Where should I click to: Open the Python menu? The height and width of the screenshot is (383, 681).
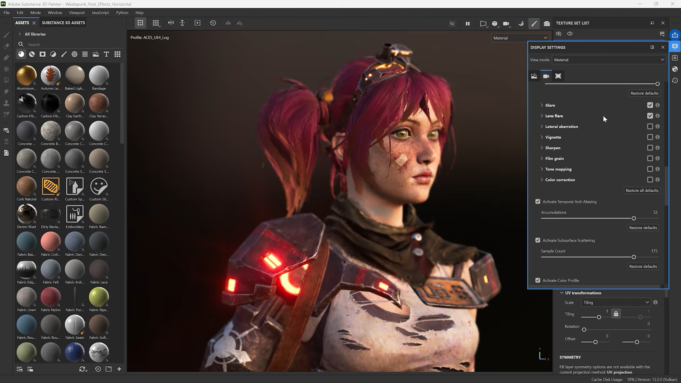tap(122, 13)
